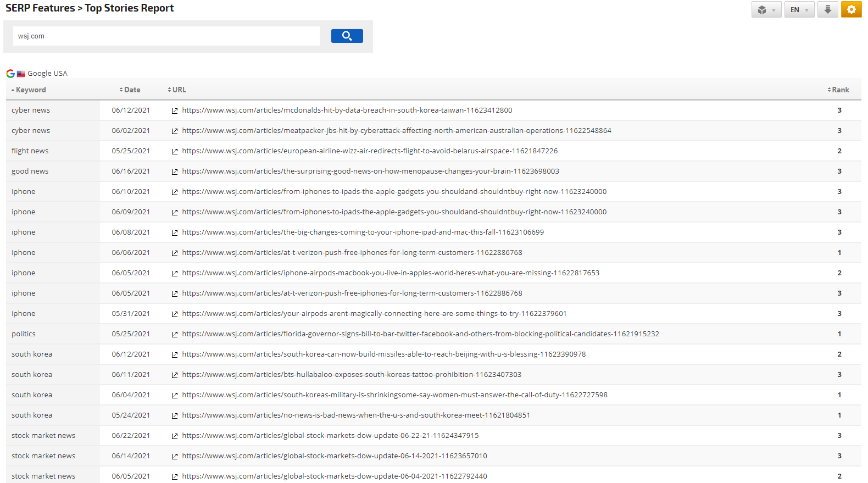
Task: Click the download export arrow button
Action: click(827, 10)
